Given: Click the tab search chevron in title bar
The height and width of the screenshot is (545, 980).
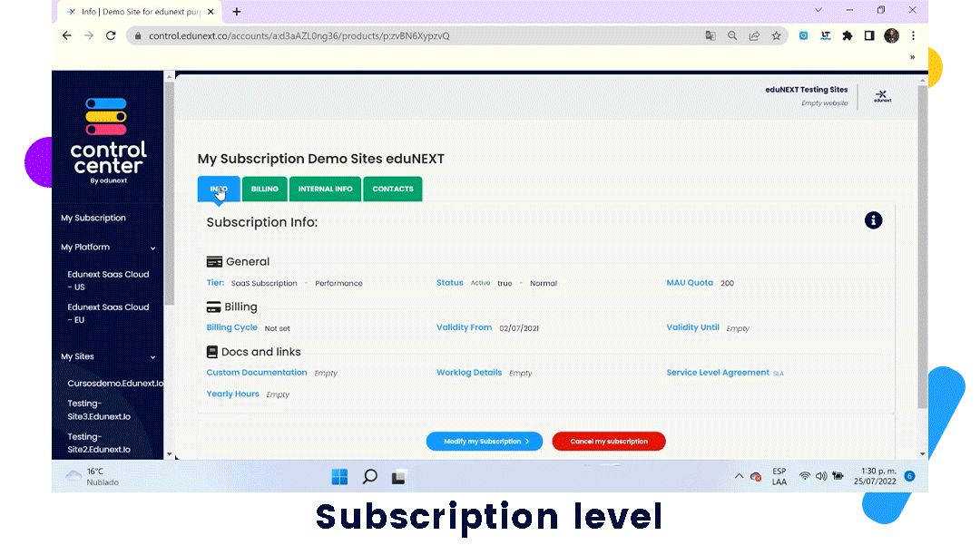Looking at the screenshot, I should coord(818,10).
